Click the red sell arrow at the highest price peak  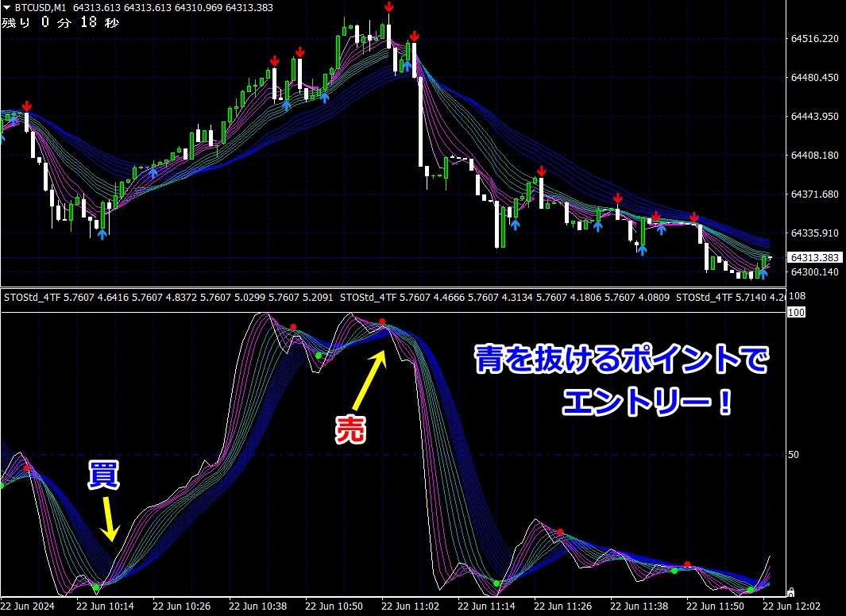[x=389, y=8]
